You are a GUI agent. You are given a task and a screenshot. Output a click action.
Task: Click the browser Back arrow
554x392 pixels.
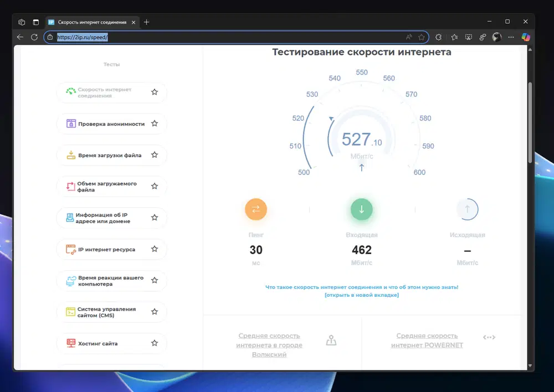[20, 37]
